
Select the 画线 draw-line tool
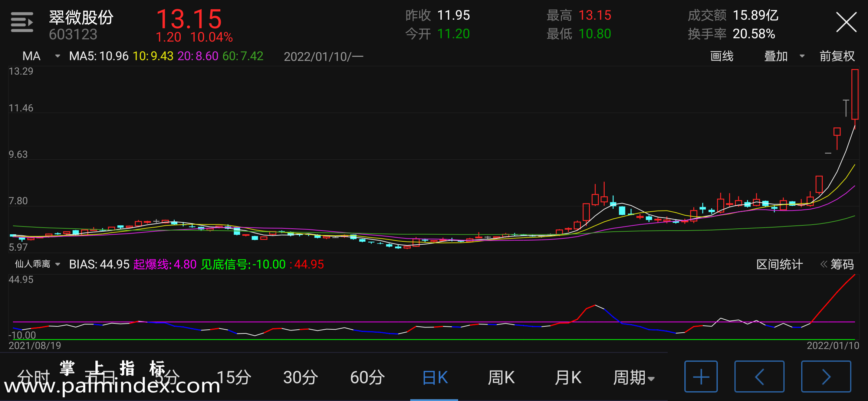tap(721, 56)
